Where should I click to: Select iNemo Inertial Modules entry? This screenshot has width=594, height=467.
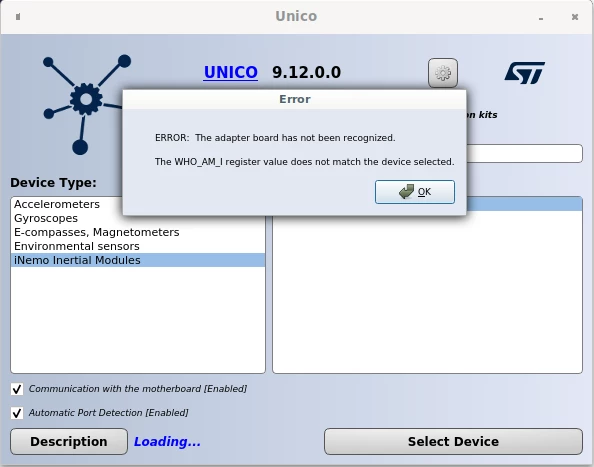tap(138, 260)
